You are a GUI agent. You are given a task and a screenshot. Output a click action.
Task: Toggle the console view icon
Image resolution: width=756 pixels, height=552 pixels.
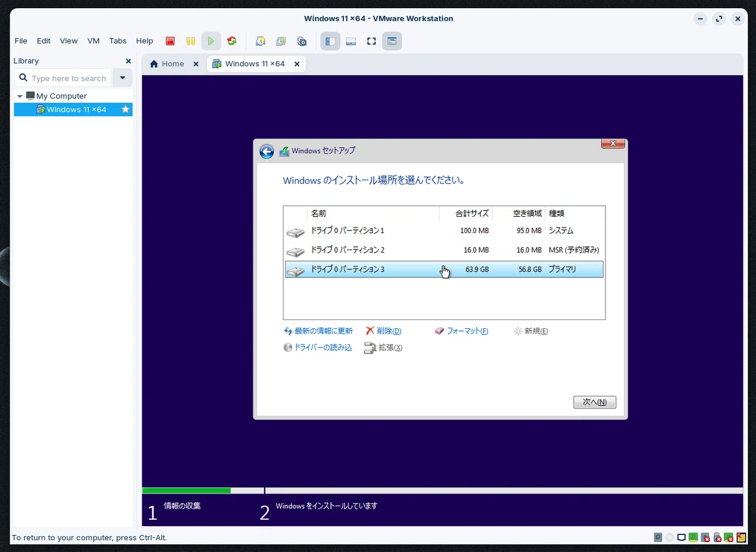(x=392, y=41)
